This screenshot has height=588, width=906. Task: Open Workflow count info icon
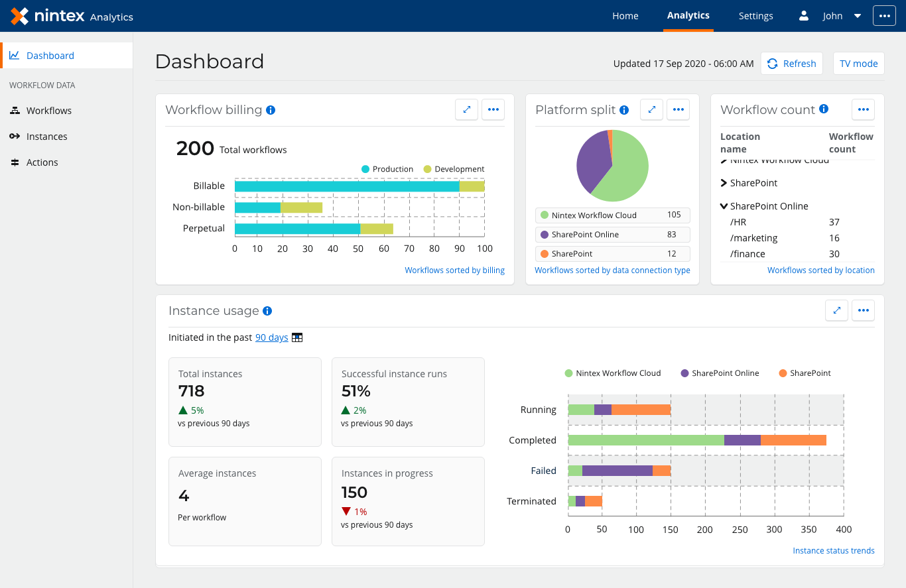(824, 109)
